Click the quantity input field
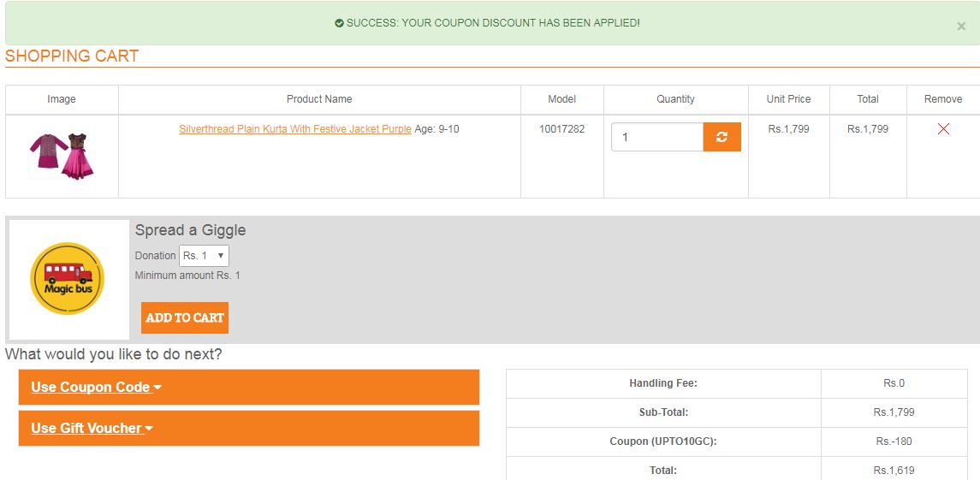The width and height of the screenshot is (980, 480). [x=656, y=137]
